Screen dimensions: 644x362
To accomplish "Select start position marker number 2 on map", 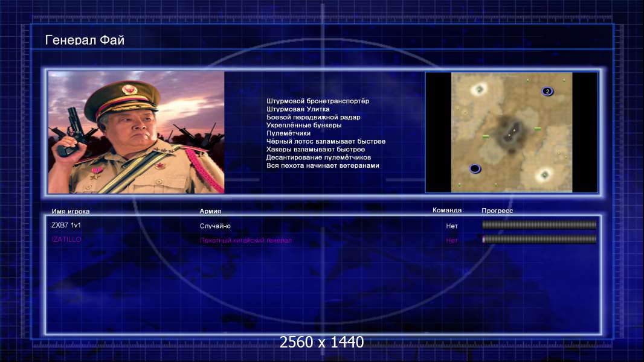I will [x=547, y=92].
